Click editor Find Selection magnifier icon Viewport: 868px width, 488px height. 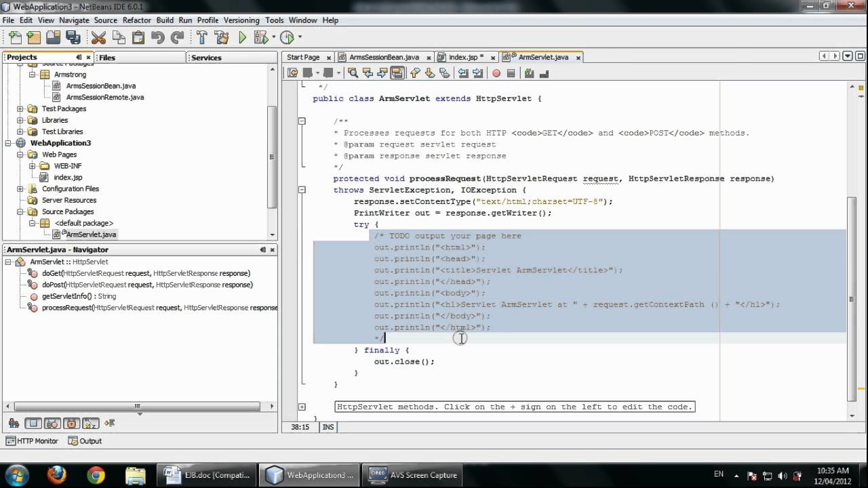(x=353, y=73)
